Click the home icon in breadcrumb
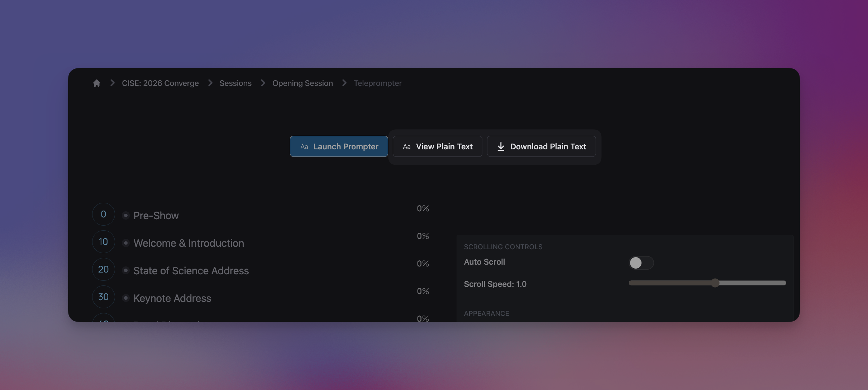Image resolution: width=868 pixels, height=390 pixels. click(x=96, y=83)
